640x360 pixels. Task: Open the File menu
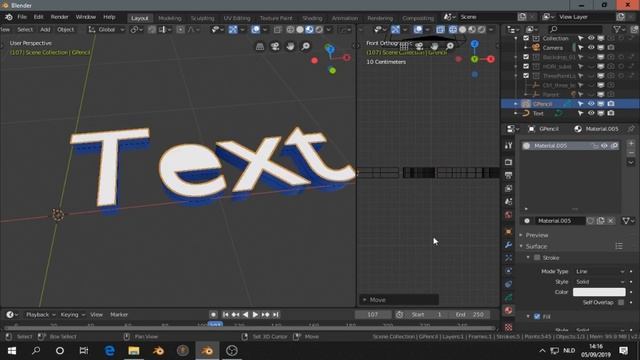[22, 17]
